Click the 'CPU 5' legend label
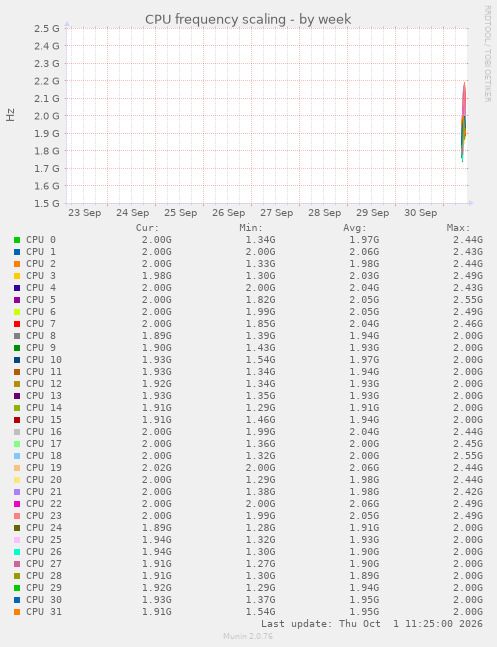The height and width of the screenshot is (647, 497). 41,300
